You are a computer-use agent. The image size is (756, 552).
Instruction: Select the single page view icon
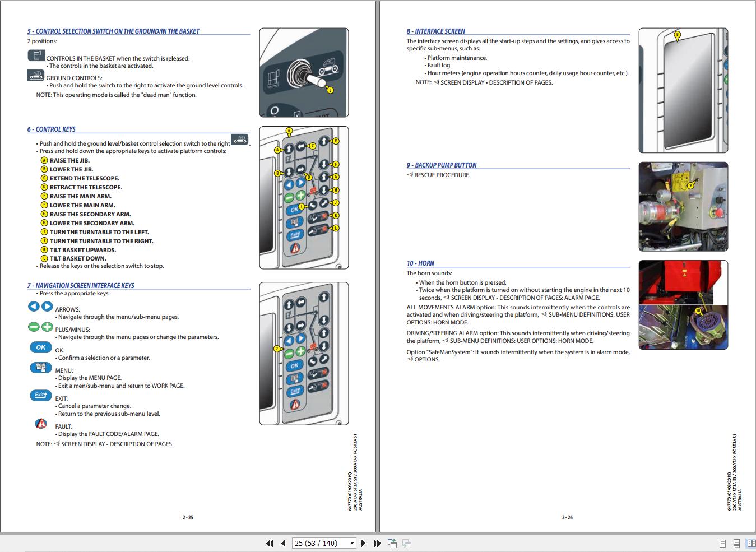(722, 543)
